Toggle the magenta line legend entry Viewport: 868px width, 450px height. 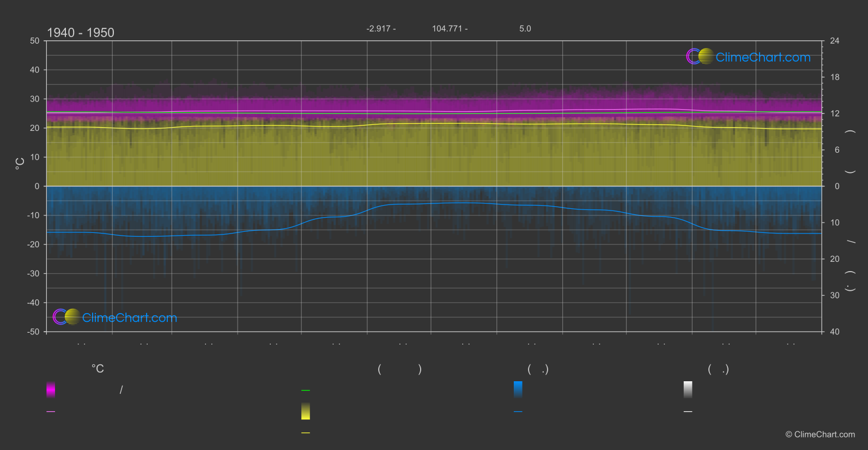[51, 412]
